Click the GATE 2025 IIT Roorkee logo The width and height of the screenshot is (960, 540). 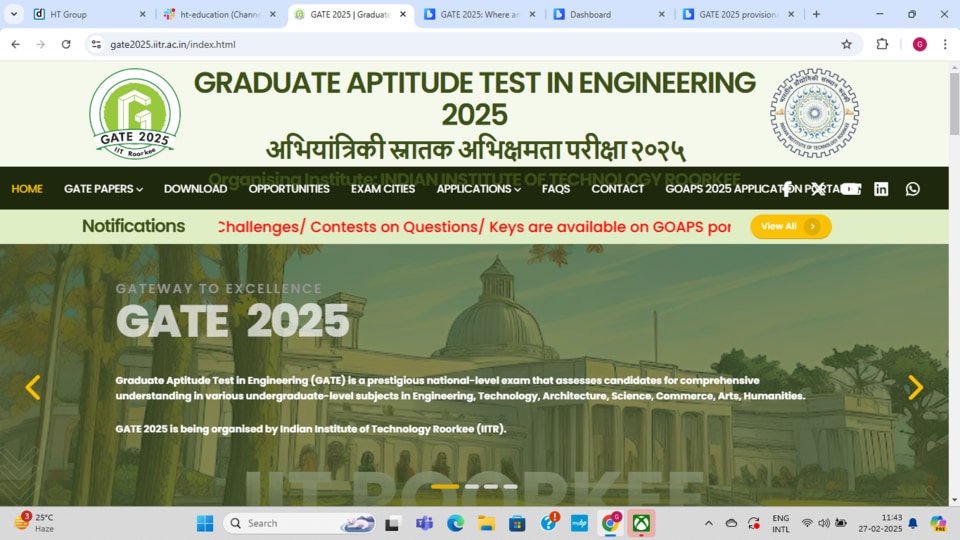tap(135, 114)
